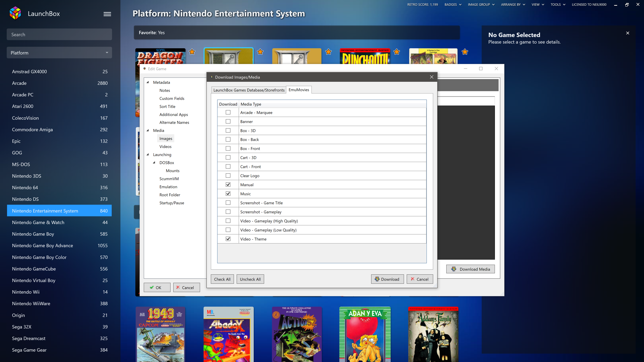This screenshot has width=644, height=362.
Task: Select Emulation under Launching
Action: 168,187
